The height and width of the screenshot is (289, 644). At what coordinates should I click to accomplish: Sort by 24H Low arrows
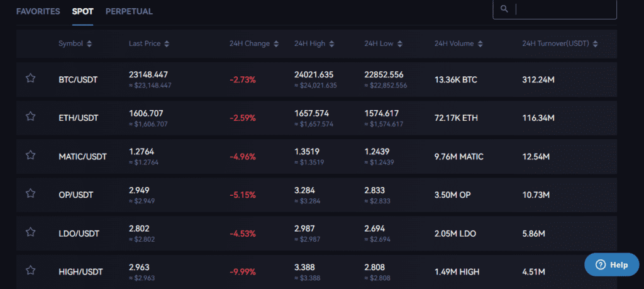(x=399, y=43)
